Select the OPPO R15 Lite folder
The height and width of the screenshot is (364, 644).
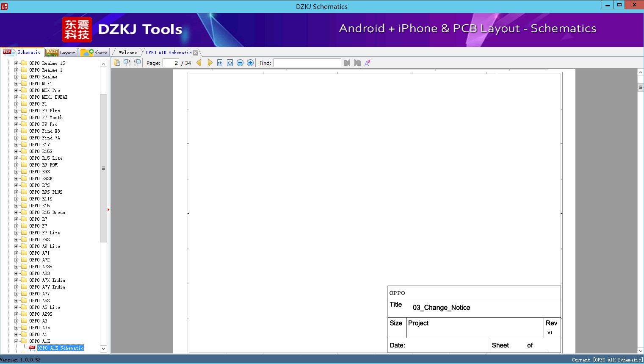(x=46, y=158)
